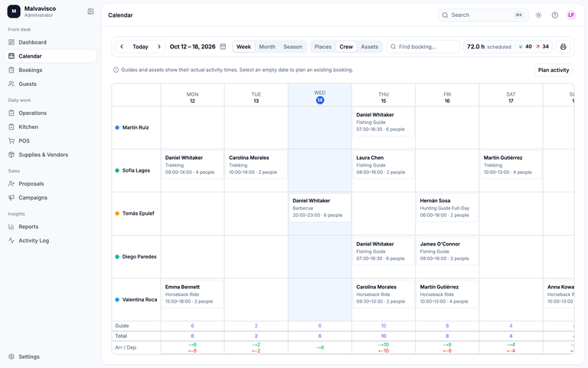Open Daniel Whitaker Barbecue booking
Screen dimensions: 588x368
pos(320,208)
